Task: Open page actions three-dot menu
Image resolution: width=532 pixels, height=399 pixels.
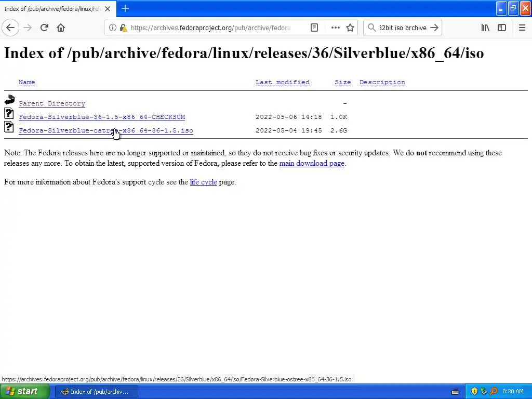Action: point(335,28)
